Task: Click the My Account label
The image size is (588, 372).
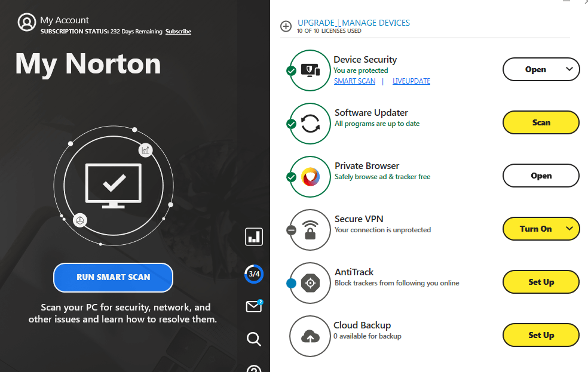Action: 65,20
